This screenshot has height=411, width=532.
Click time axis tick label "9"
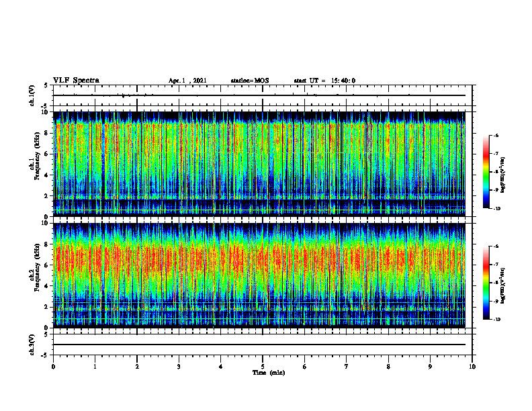(430, 367)
